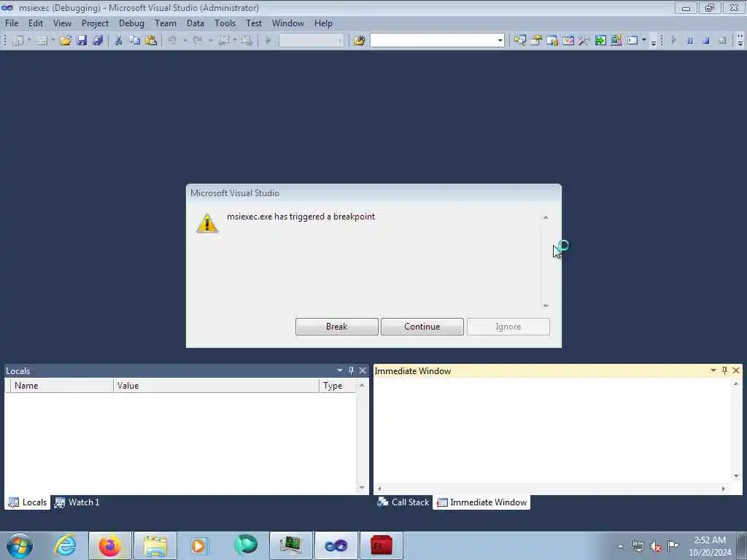
Task: Close the Locals panel
Action: pyautogui.click(x=363, y=370)
